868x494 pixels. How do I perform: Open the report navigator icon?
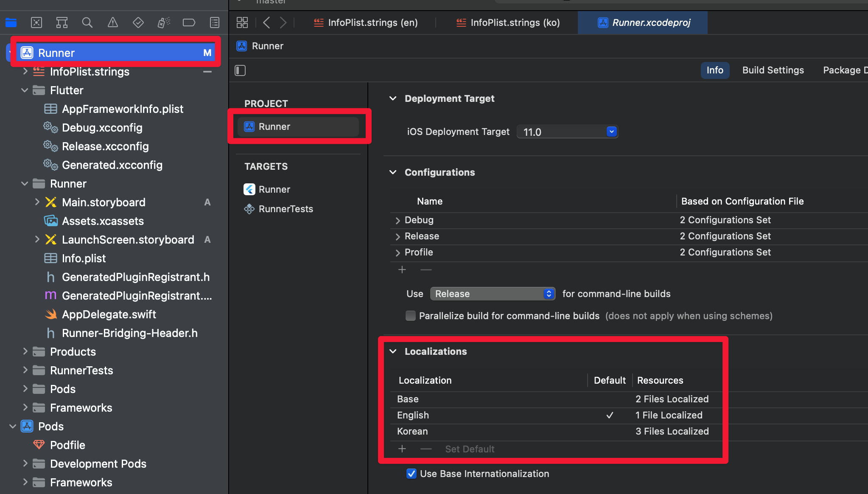pyautogui.click(x=215, y=22)
